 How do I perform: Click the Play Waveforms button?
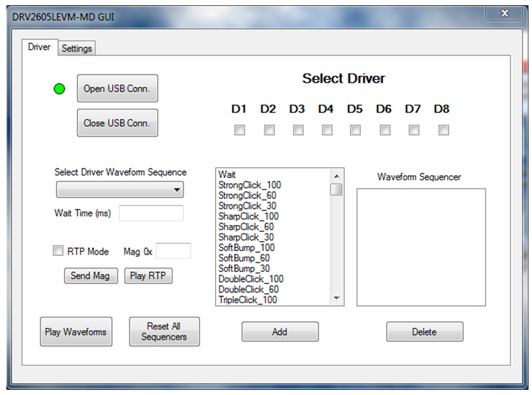(76, 332)
